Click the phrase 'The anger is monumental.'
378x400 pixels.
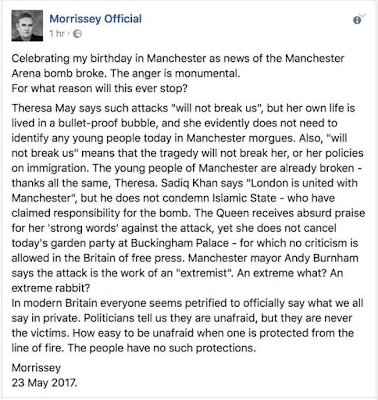click(x=175, y=73)
